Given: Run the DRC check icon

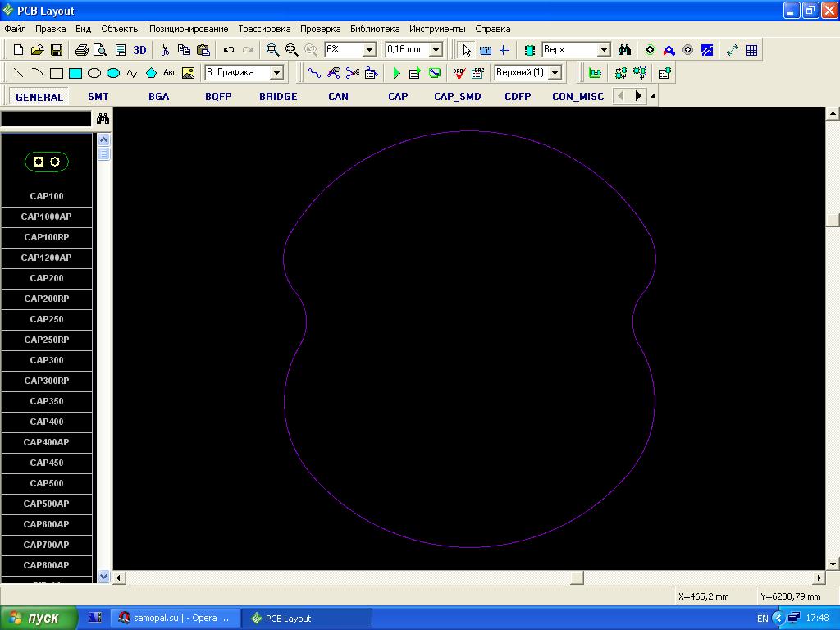Looking at the screenshot, I should click(x=459, y=73).
